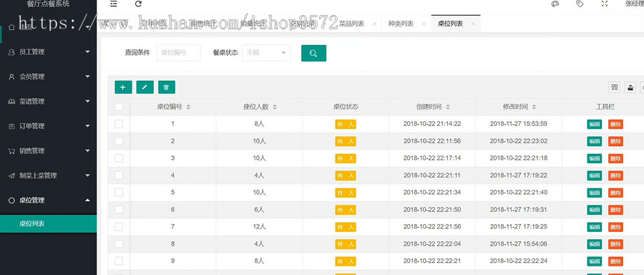Add a new table with plus button

point(123,87)
